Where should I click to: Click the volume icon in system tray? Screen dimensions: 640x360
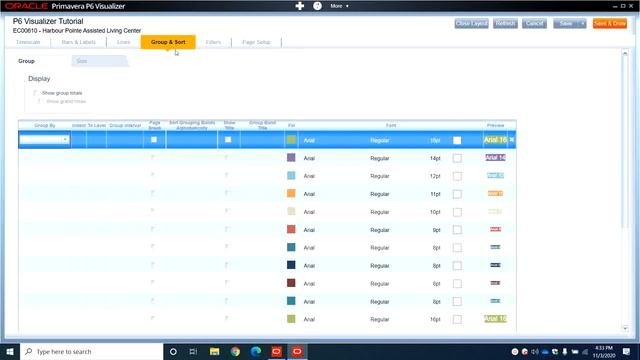[535, 351]
